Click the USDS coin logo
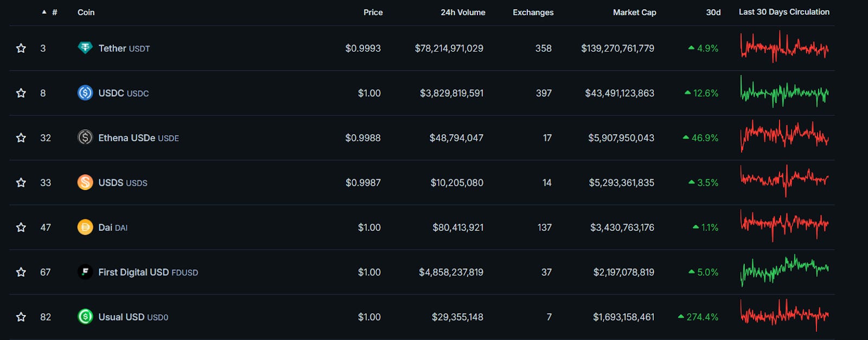868x340 pixels. click(85, 182)
